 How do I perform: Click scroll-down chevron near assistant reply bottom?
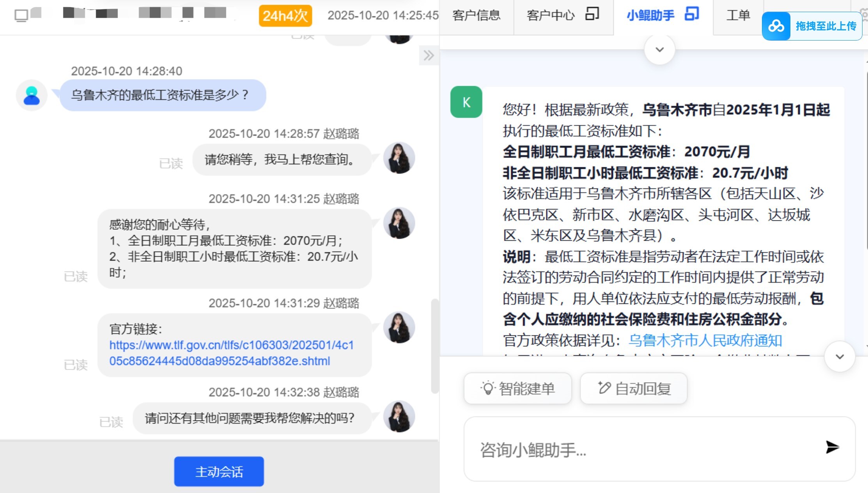pos(840,356)
